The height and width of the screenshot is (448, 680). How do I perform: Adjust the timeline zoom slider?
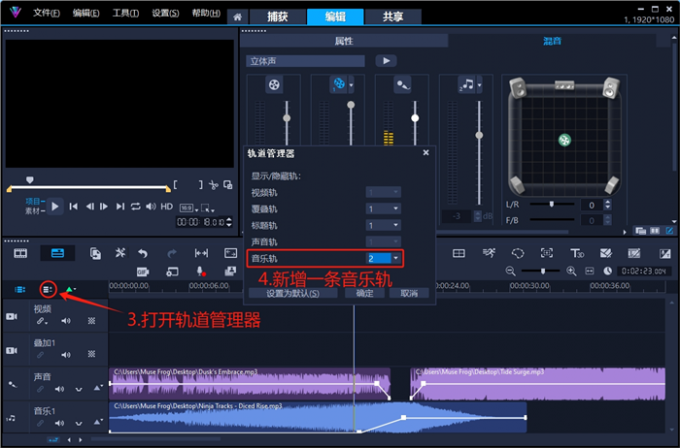(x=543, y=271)
